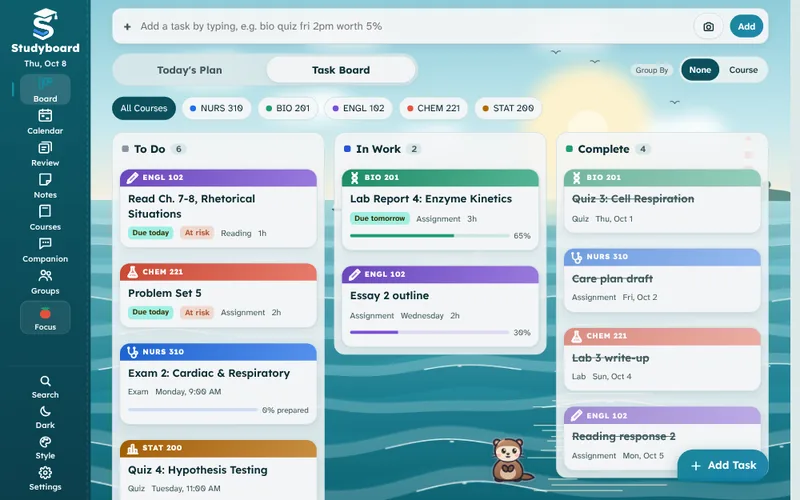This screenshot has height=500, width=800.
Task: Click the otter companion mascot
Action: (510, 460)
